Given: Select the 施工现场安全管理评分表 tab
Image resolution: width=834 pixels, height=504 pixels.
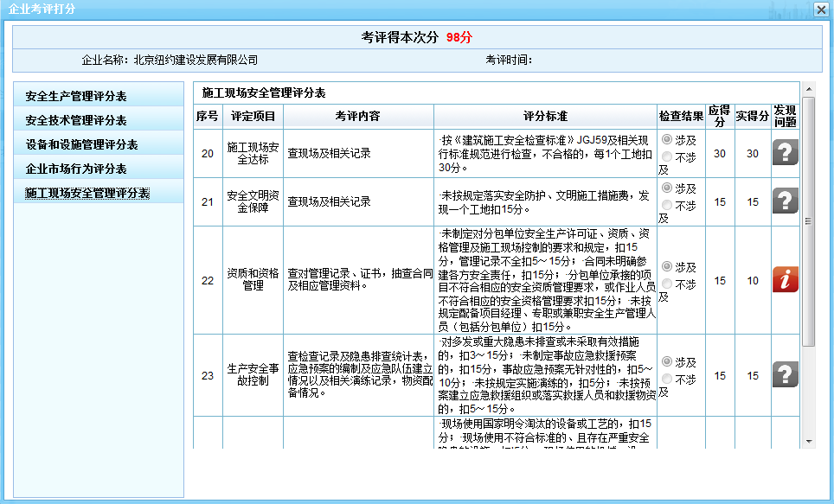Looking at the screenshot, I should pos(87,193).
